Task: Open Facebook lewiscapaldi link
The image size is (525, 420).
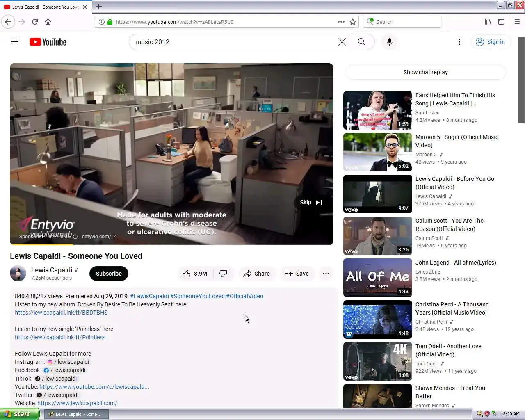Action: point(65,370)
